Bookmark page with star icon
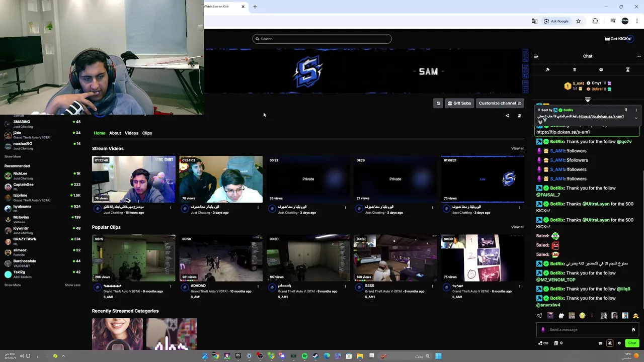Viewport: 644px width, 362px height. point(578,21)
